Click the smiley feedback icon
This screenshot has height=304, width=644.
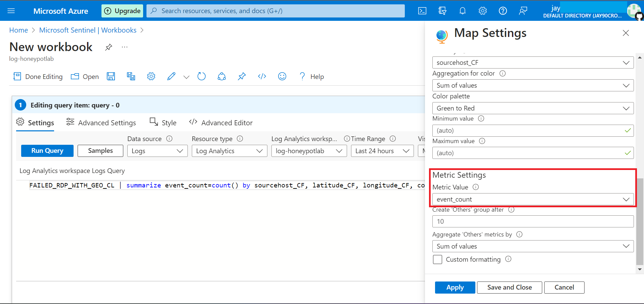point(282,76)
